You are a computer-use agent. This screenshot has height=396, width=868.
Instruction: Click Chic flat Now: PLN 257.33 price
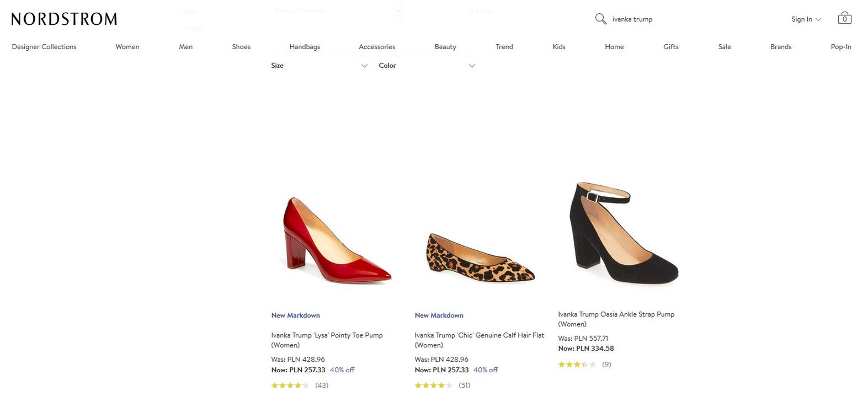pos(441,370)
